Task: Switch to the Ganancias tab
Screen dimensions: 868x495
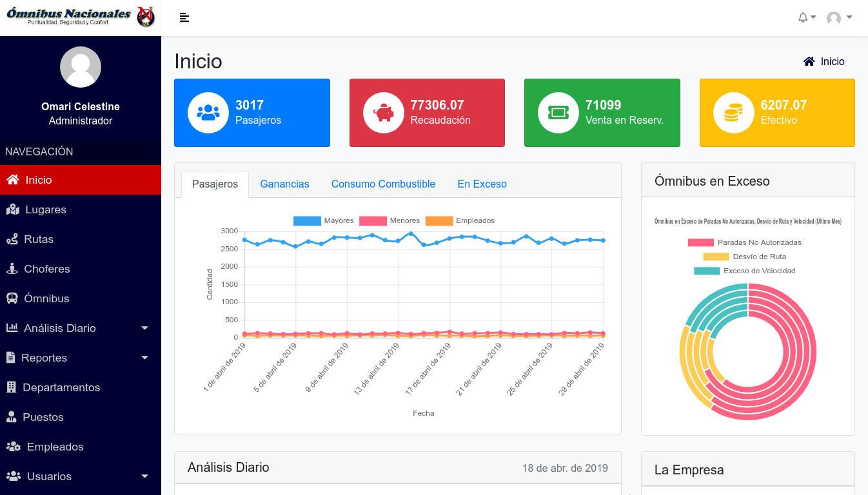Action: [284, 184]
